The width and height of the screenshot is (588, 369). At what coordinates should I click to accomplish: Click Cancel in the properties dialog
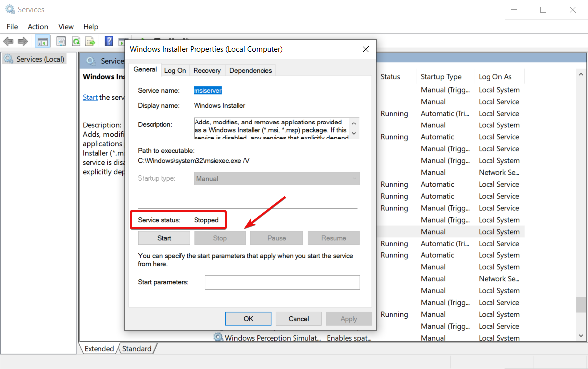tap(298, 319)
